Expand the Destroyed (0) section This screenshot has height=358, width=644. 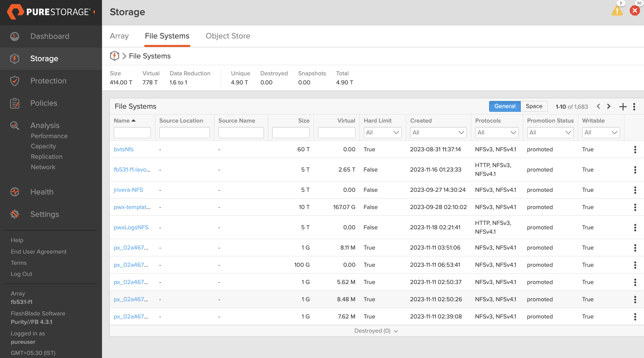click(376, 331)
